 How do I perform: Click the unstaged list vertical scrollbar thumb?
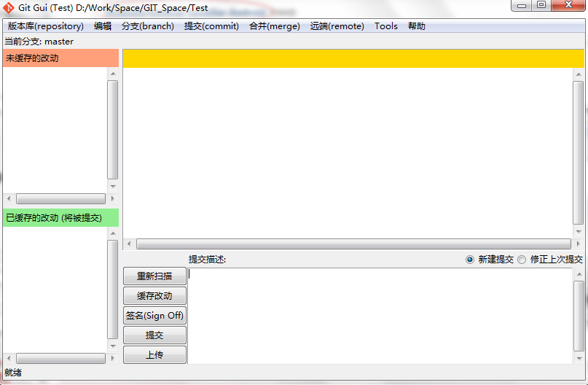[x=113, y=130]
